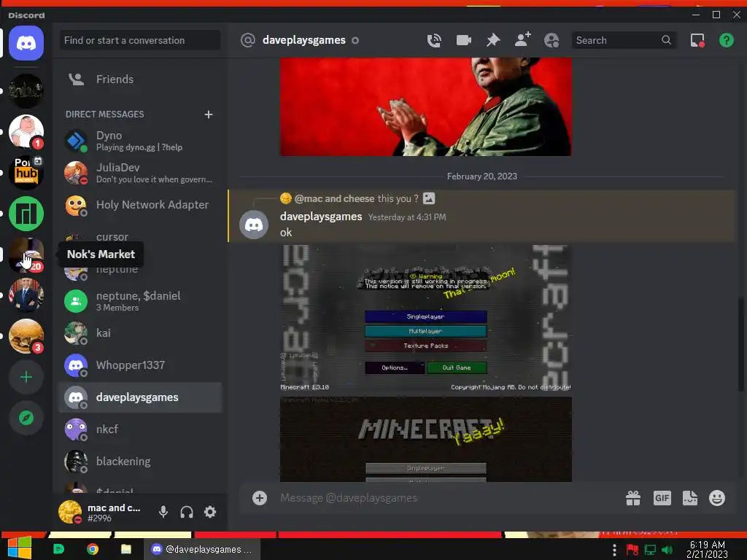Deafen with the headphones icon

click(187, 512)
